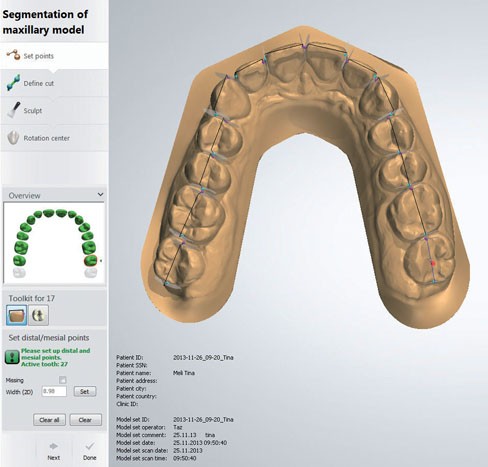The height and width of the screenshot is (467, 488).
Task: Select the second toolkit tooth icon
Action: [x=39, y=315]
